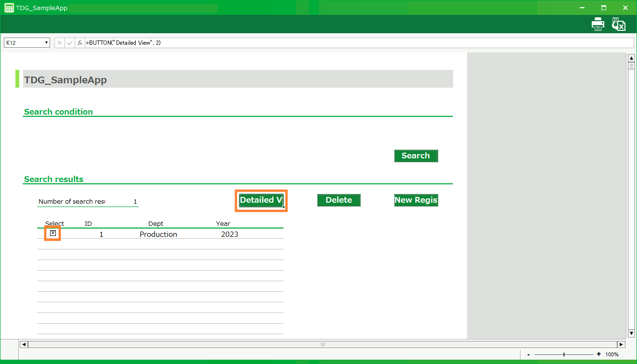Viewport: 637px width, 364px height.
Task: Click the vertical scrollbar up arrow
Action: tap(631, 58)
